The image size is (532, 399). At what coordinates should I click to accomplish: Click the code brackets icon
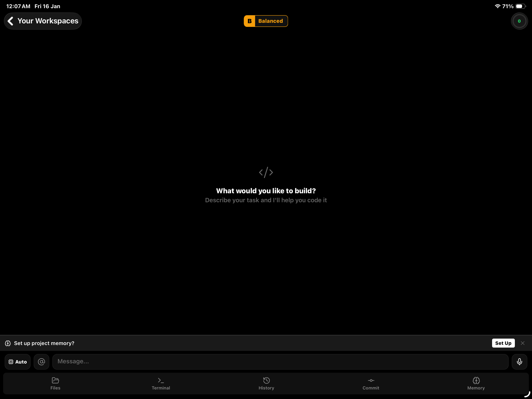(266, 172)
